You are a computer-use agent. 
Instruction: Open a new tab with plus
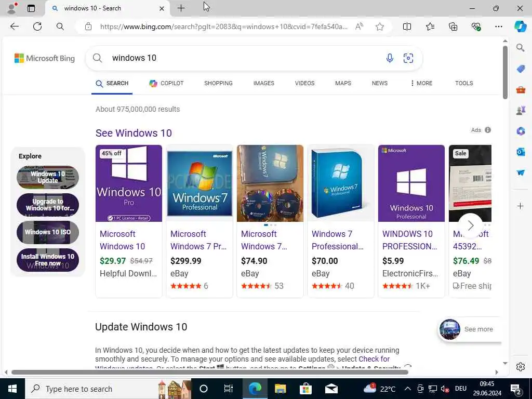pos(181,8)
